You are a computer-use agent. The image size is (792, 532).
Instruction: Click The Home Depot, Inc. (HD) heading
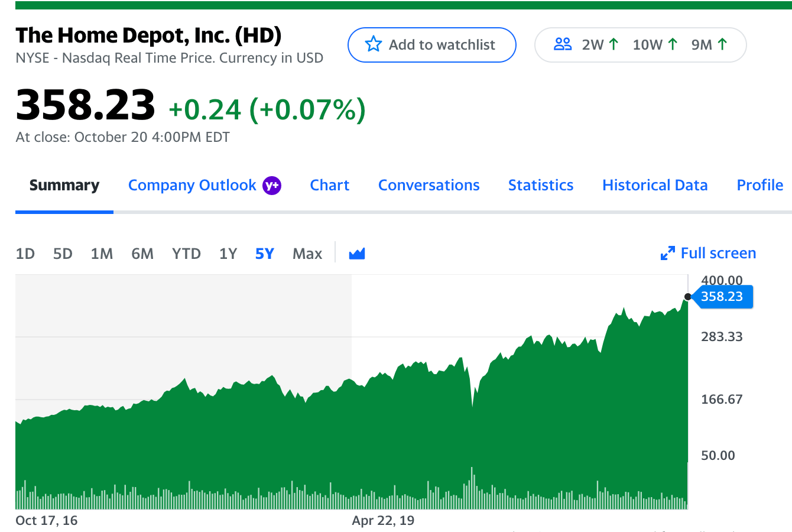coord(148,35)
